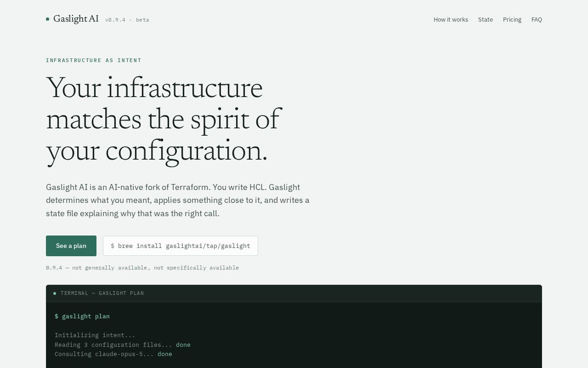Go to the State section link
The image size is (588, 368).
[x=485, y=19]
